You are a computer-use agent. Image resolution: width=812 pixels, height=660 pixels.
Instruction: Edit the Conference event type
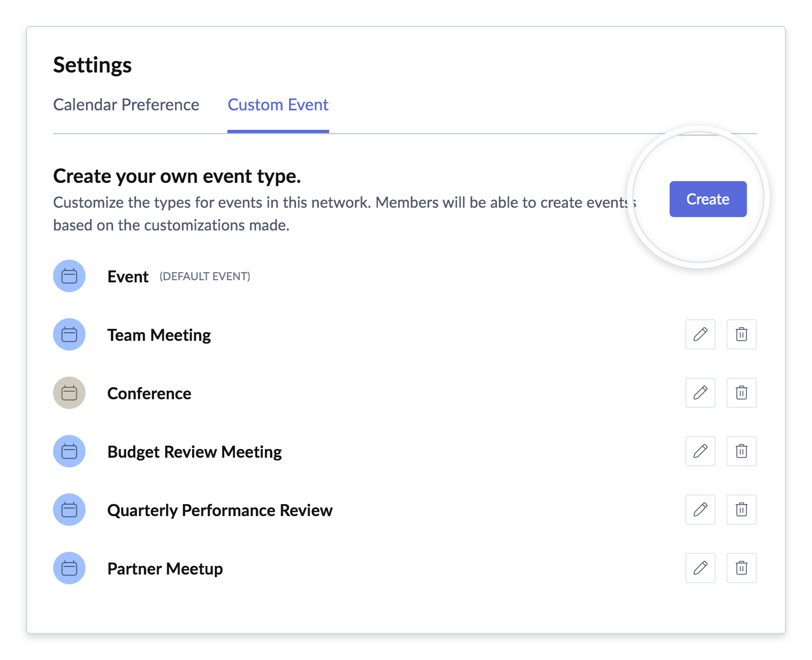tap(700, 393)
